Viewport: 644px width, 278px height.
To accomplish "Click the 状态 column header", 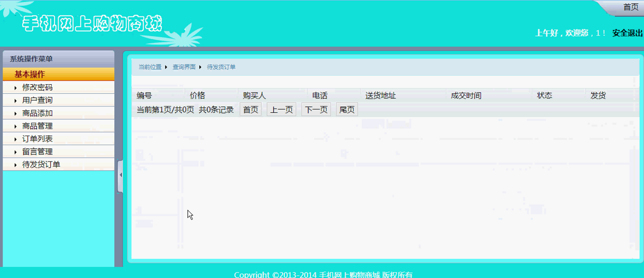I will 545,95.
